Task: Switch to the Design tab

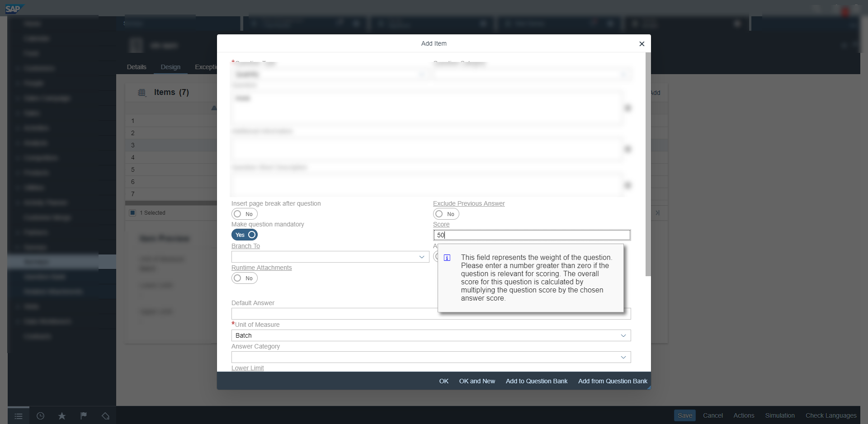Action: 170,67
